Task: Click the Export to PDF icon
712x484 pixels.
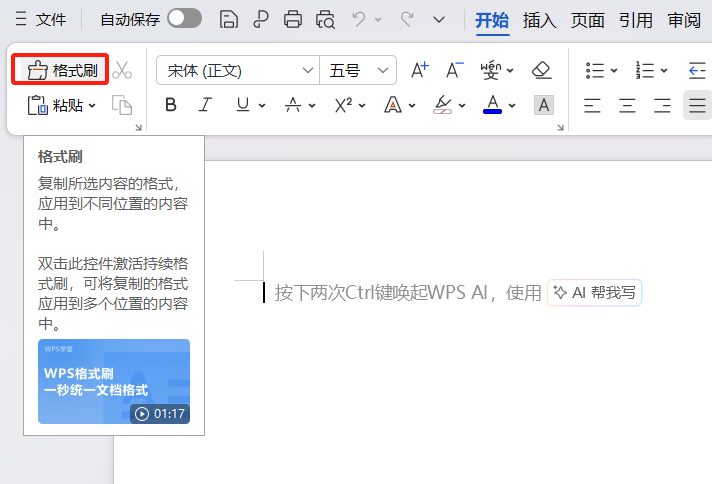Action: click(x=261, y=20)
